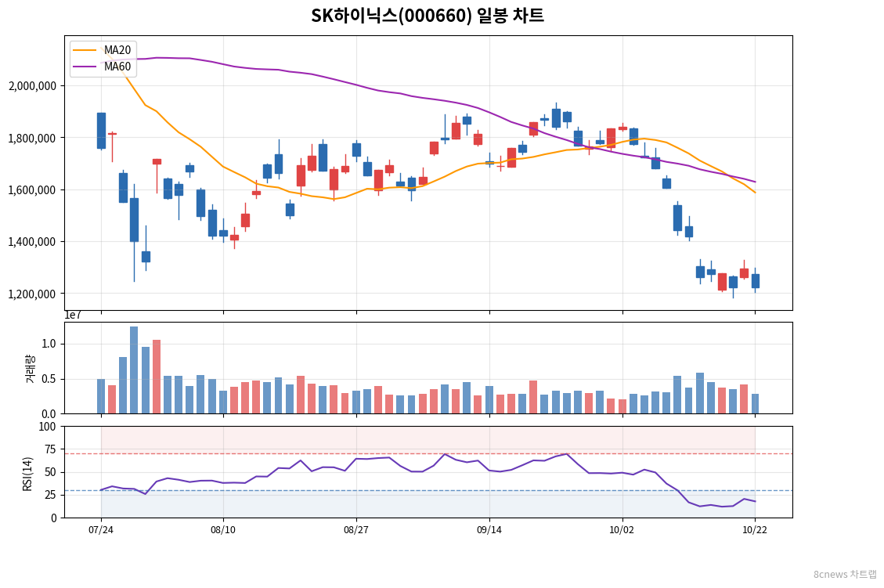The height and width of the screenshot is (588, 884).
Task: Click the orange MA20 legend line sample
Action: point(85,50)
